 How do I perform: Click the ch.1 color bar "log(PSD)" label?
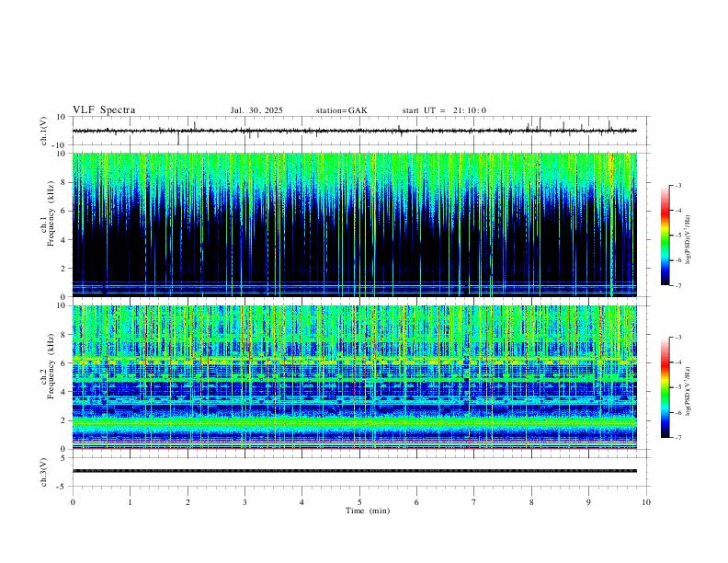(688, 240)
